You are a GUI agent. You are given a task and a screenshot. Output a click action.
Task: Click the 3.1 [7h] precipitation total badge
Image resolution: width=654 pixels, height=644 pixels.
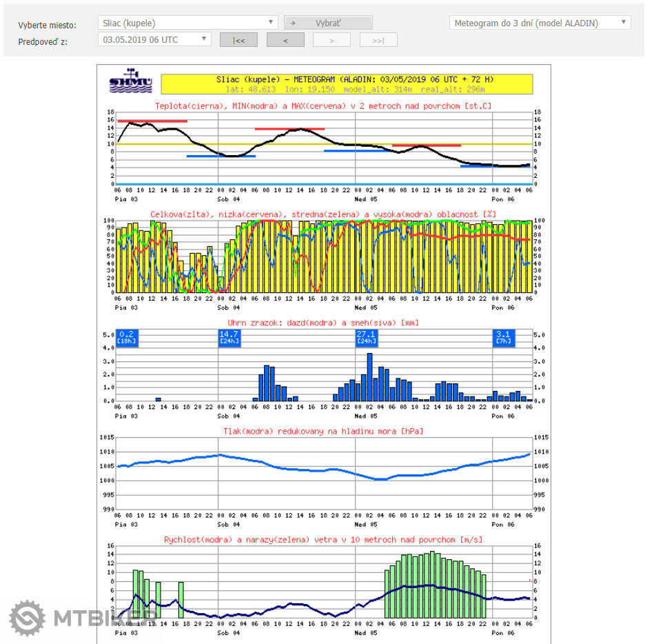[503, 337]
